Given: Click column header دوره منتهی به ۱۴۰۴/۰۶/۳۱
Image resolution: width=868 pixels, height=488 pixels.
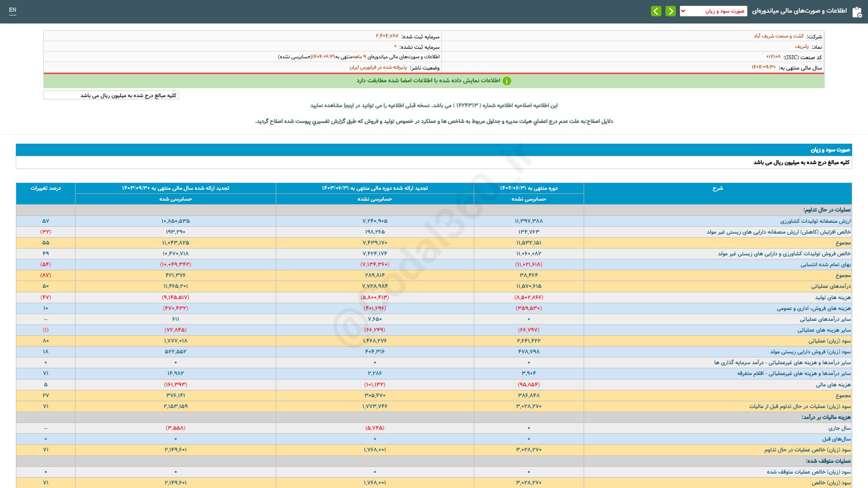Looking at the screenshot, I should tap(528, 188).
